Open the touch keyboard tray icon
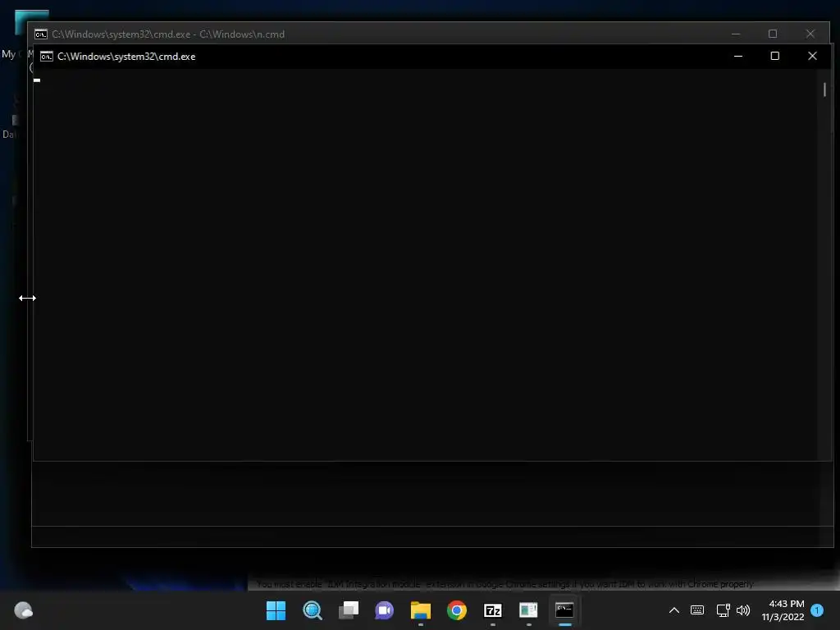Viewport: 840px width, 630px height. click(697, 610)
